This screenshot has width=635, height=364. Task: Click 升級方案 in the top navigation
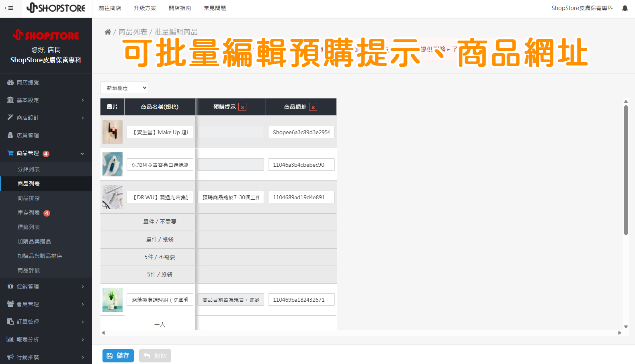click(145, 8)
